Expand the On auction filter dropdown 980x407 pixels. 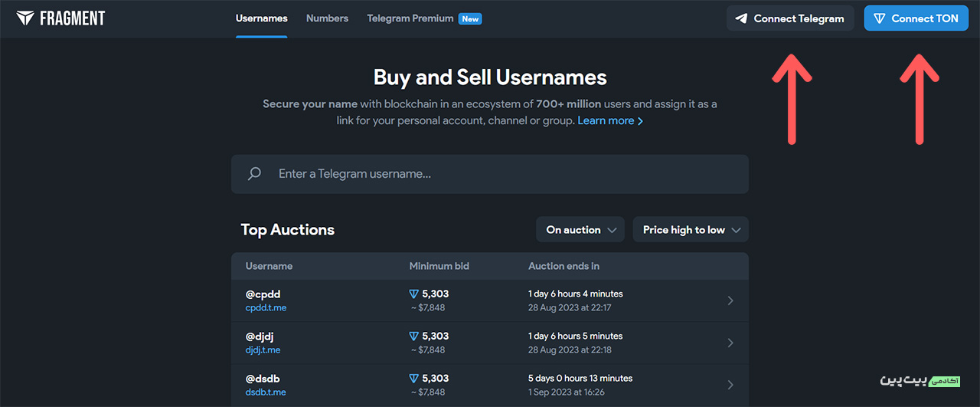[x=581, y=230]
